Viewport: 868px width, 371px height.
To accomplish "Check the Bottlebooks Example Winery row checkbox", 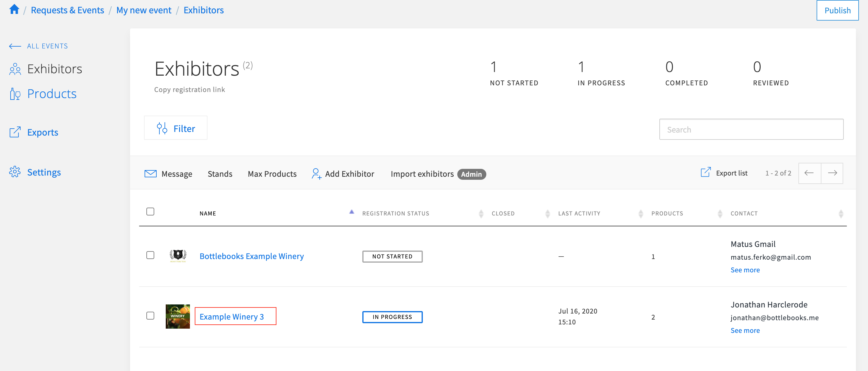I will [150, 255].
